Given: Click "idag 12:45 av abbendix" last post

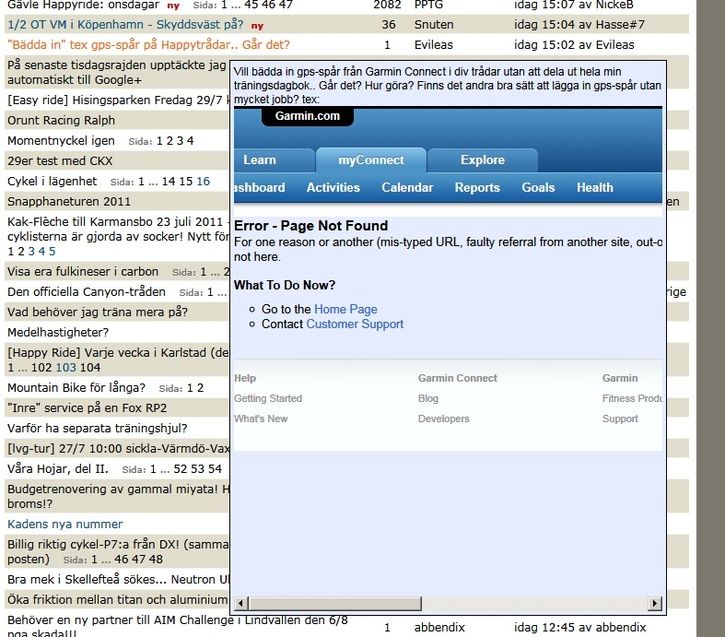Looking at the screenshot, I should 580,627.
